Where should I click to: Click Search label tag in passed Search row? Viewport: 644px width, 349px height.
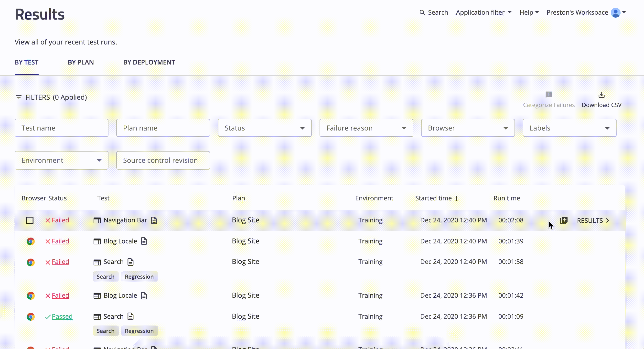tap(106, 331)
